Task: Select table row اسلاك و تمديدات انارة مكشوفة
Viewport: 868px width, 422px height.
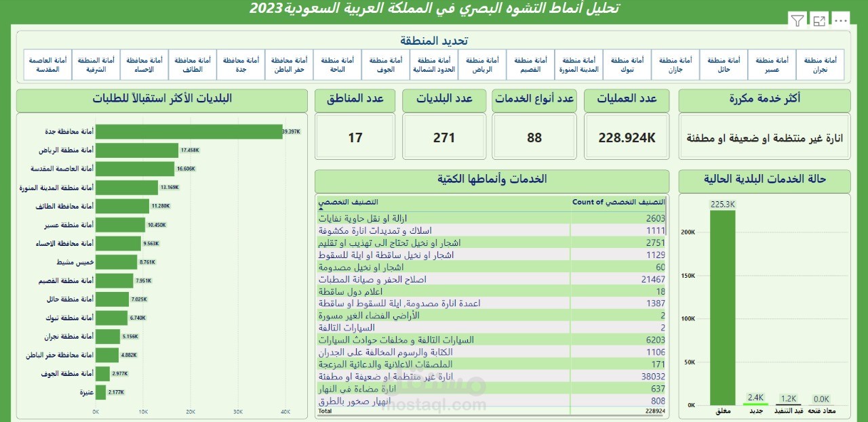Action: [492, 230]
